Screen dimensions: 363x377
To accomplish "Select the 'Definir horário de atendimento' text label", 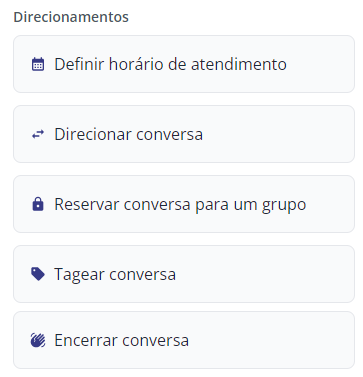I will click(170, 64).
